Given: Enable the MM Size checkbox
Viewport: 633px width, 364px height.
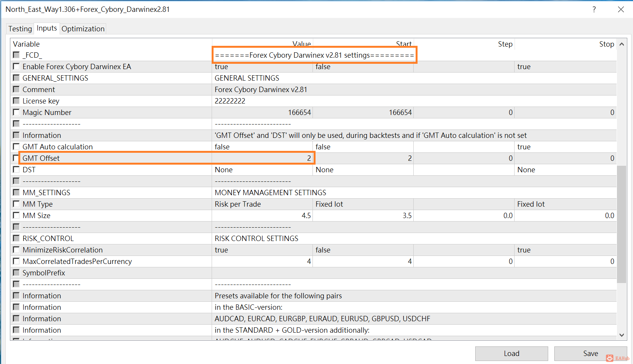Looking at the screenshot, I should tap(16, 215).
